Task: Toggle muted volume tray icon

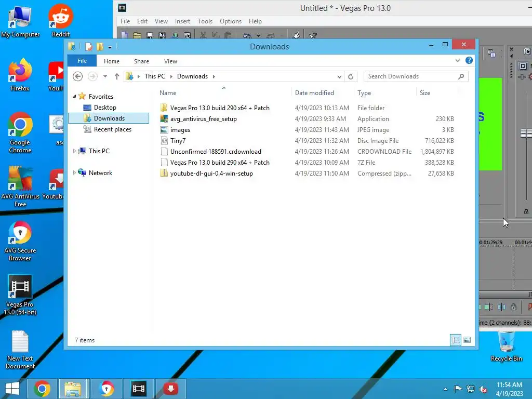Action: coord(483,389)
